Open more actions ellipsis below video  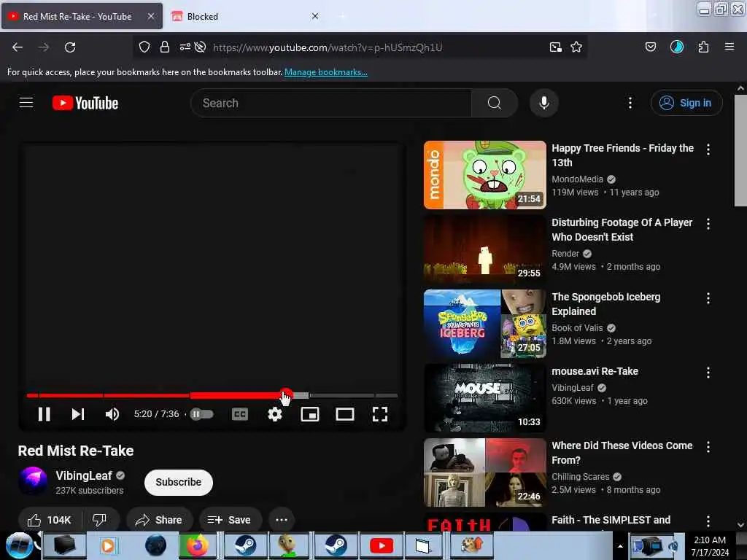click(282, 520)
